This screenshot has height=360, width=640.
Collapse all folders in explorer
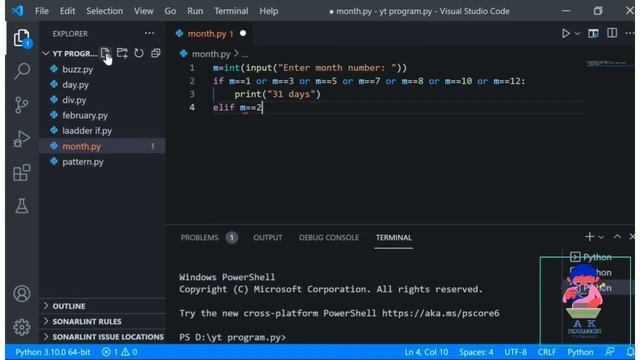click(156, 53)
